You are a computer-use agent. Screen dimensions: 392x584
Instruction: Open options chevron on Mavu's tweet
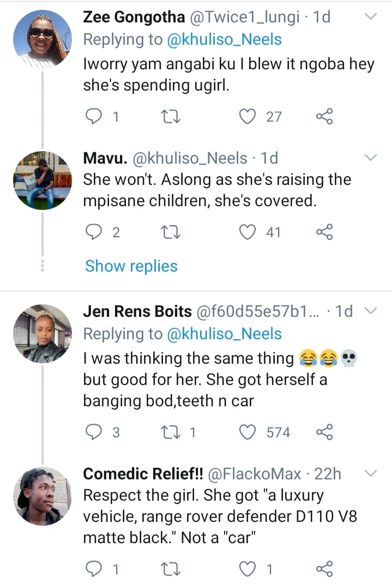(x=370, y=158)
